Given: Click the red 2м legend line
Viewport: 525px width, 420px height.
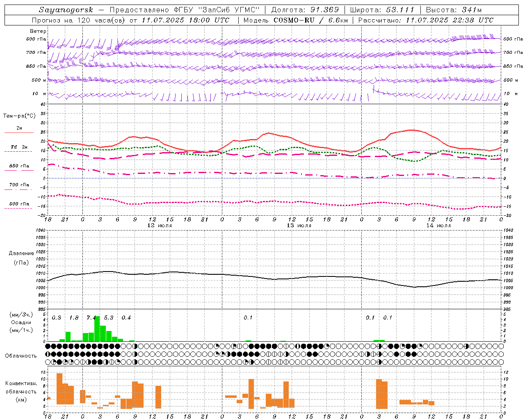Looking at the screenshot, I should coord(19,132).
